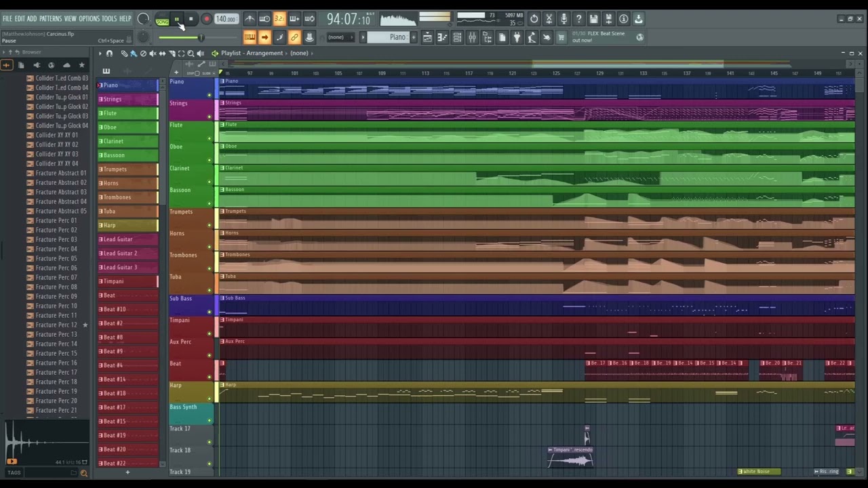Toggle overdub blend recording icon
This screenshot has height=488, width=868.
click(294, 19)
